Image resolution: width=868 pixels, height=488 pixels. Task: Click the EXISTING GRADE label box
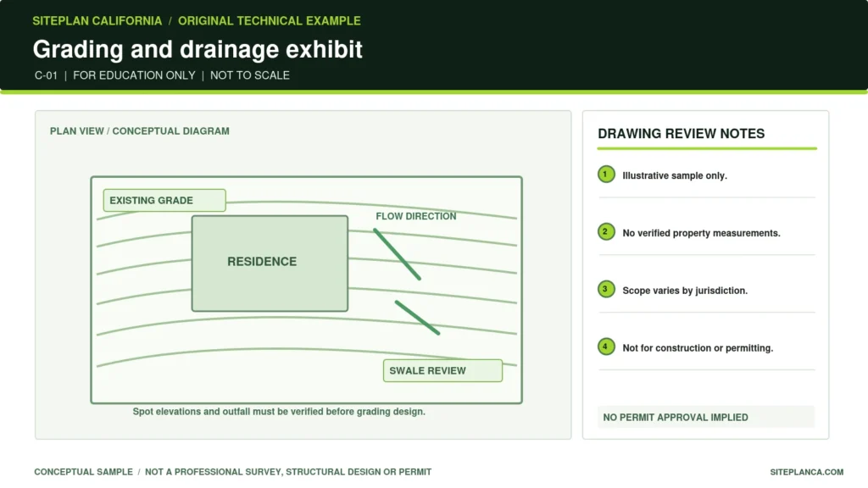(164, 200)
